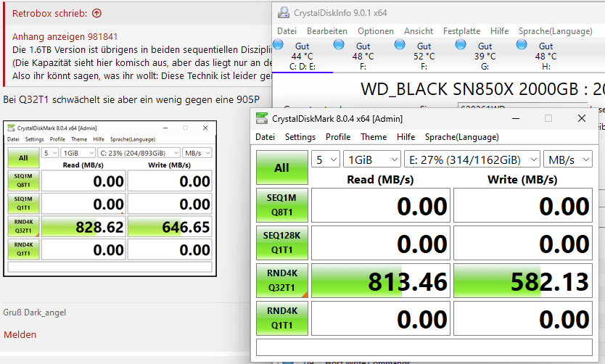The height and width of the screenshot is (364, 605).
Task: Open unit dropdown showing MB/s in large window
Action: (567, 160)
